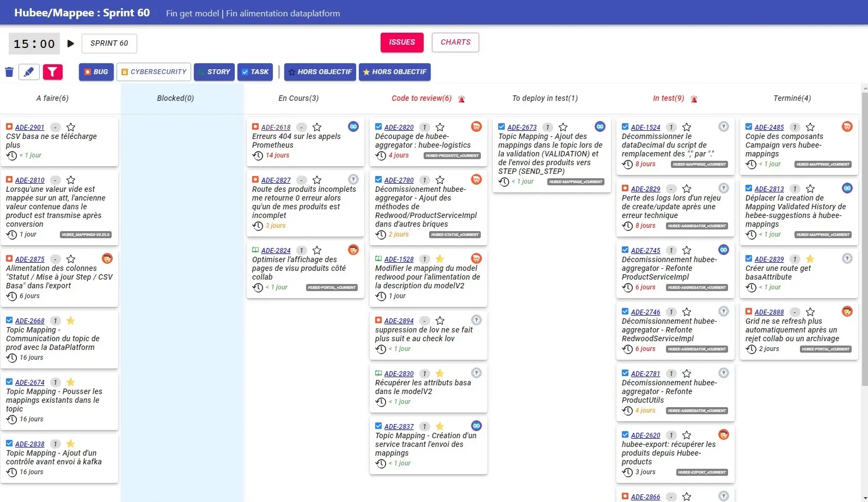Open the ADE-2837 issue link
The width and height of the screenshot is (868, 502).
[x=399, y=427]
